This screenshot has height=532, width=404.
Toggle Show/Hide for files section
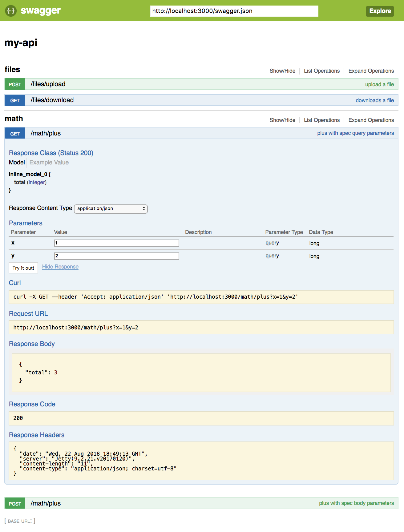click(282, 71)
